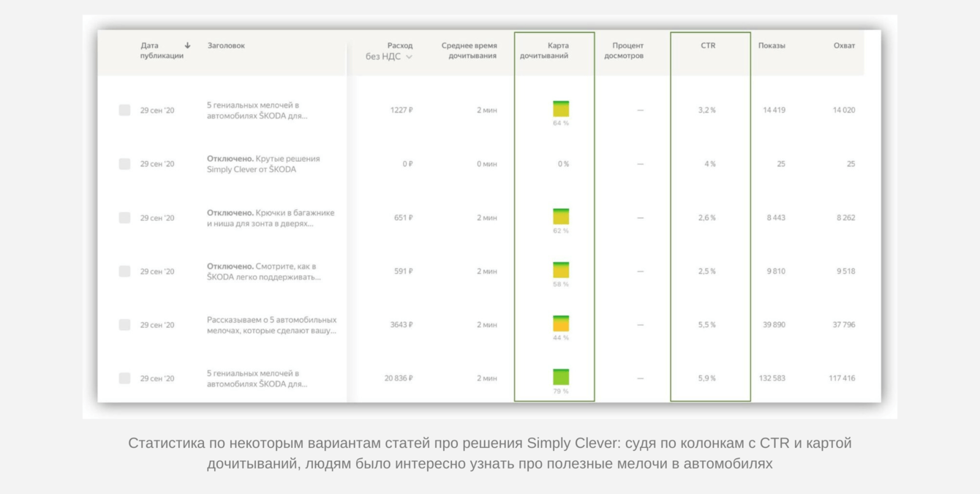Select the 2,5 % CTR value
The image size is (980, 494).
[x=707, y=271]
